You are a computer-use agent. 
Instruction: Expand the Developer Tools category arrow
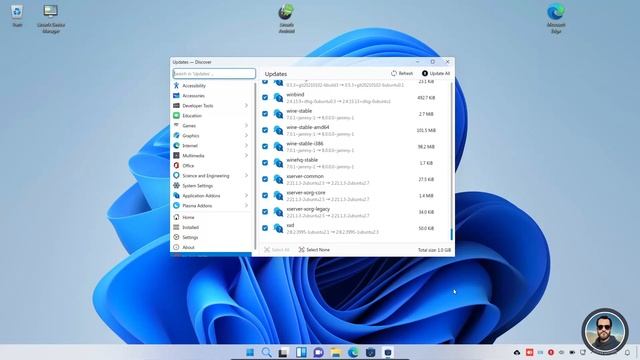point(246,106)
